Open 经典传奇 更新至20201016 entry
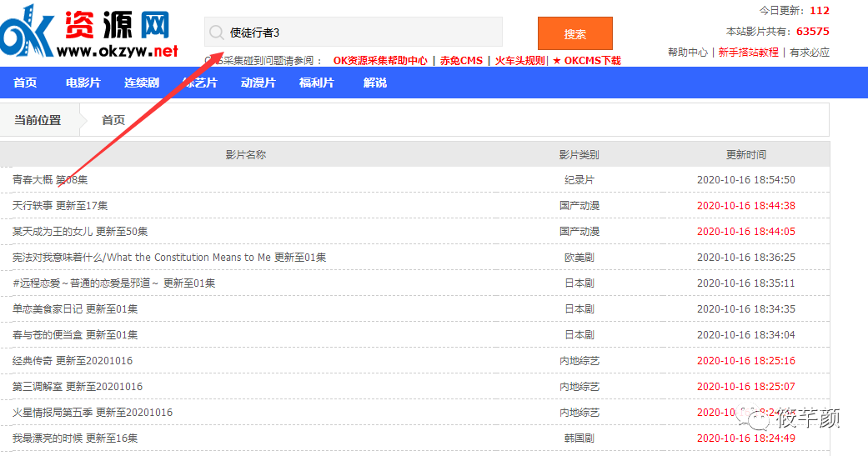Viewport: 868px width, 456px height. 73,361
